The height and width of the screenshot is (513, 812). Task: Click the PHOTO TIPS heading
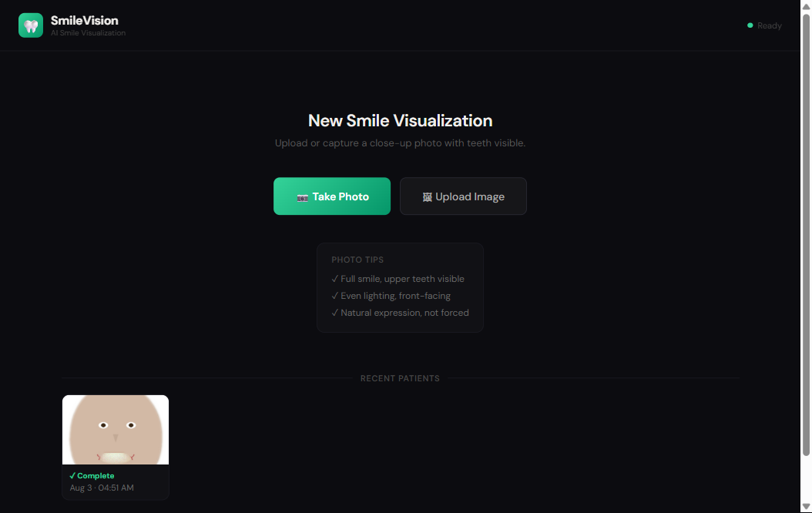pyautogui.click(x=357, y=260)
